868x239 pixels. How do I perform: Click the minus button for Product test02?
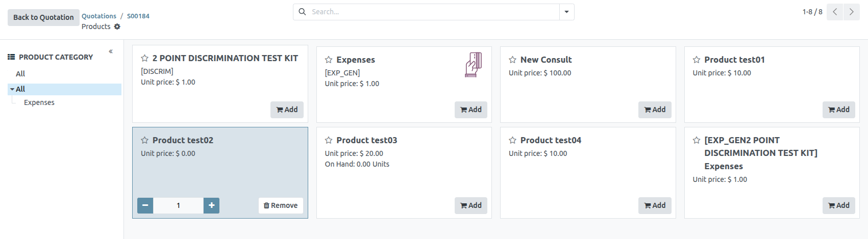(145, 205)
